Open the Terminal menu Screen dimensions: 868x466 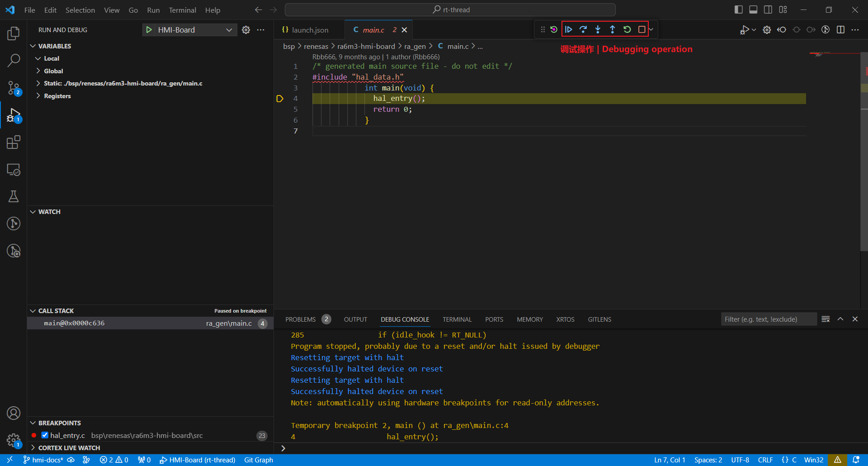coord(182,10)
